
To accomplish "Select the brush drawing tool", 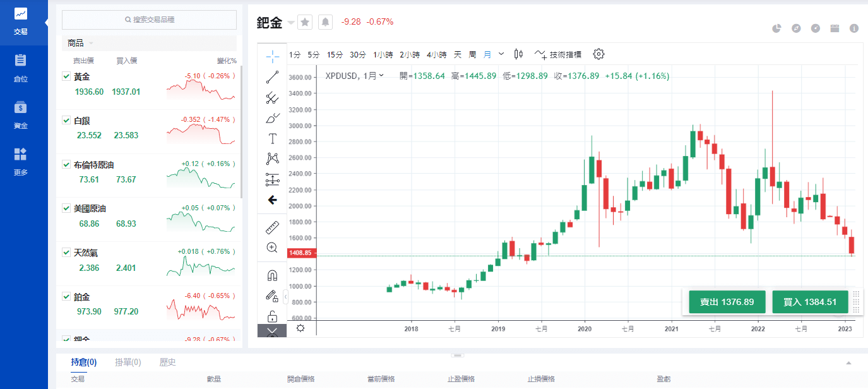I will click(x=272, y=118).
